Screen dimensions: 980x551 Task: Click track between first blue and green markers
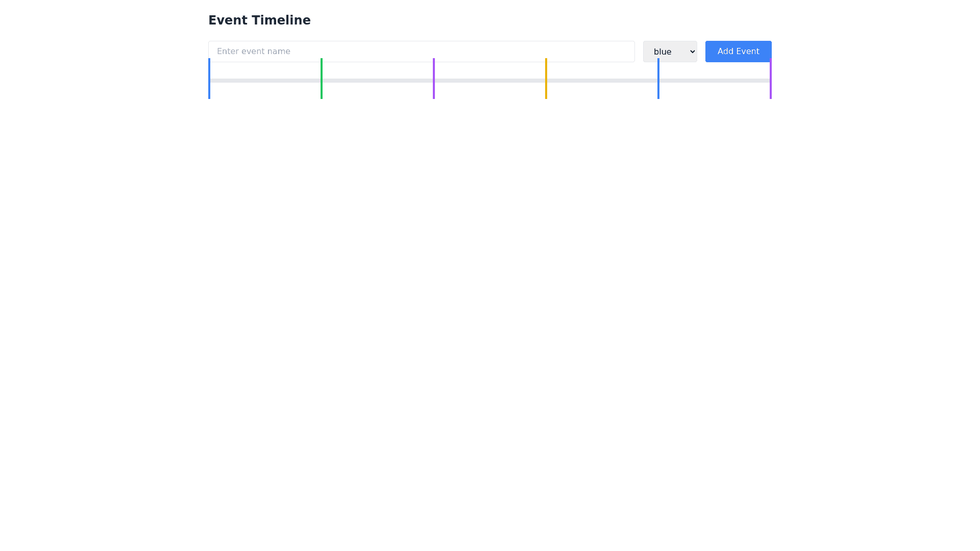pyautogui.click(x=265, y=81)
